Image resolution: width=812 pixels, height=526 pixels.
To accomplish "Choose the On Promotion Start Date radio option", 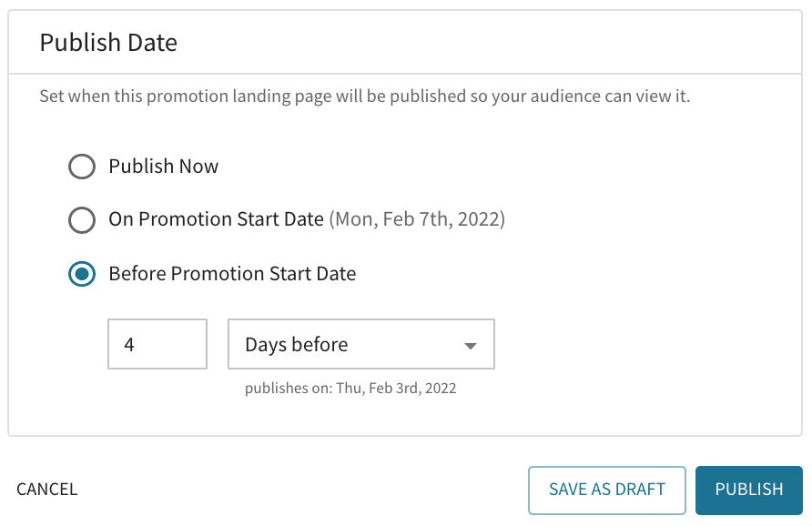I will [x=82, y=220].
